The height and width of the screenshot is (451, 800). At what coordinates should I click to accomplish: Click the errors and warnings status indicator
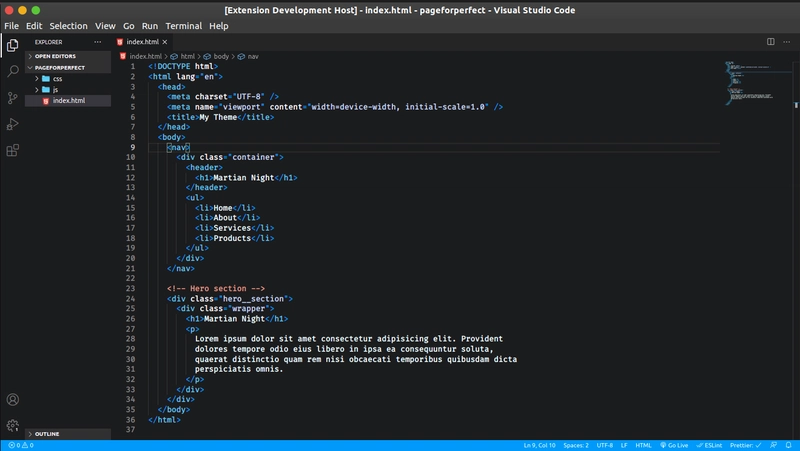tap(21, 445)
